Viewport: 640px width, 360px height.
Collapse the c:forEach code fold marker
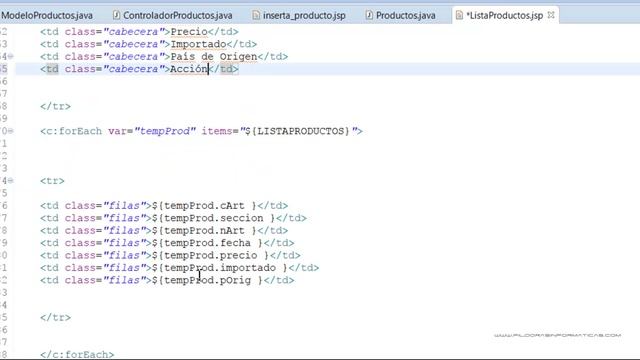(x=11, y=131)
